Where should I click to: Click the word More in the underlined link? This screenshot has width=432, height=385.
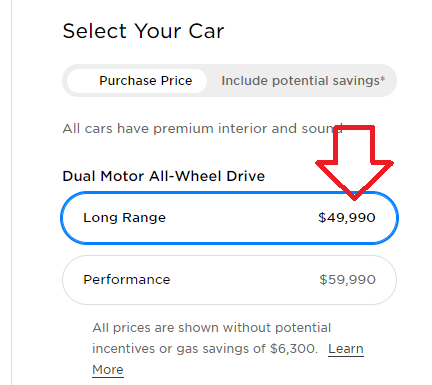coord(108,370)
